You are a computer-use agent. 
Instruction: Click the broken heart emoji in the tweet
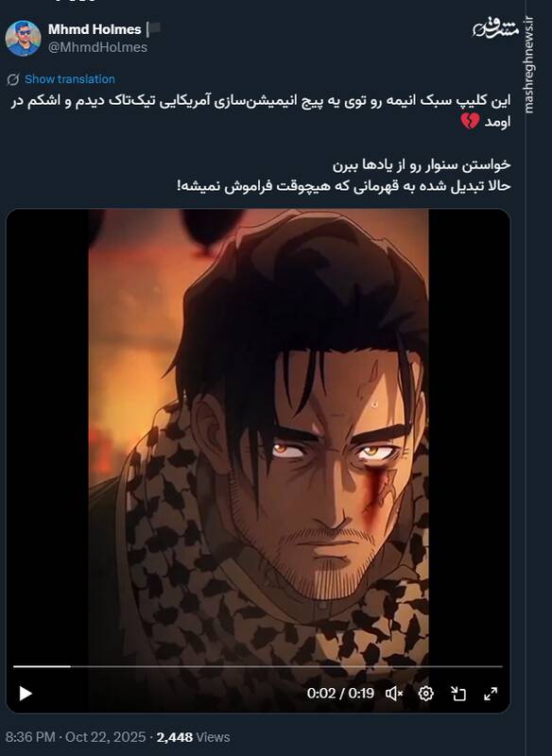(470, 121)
